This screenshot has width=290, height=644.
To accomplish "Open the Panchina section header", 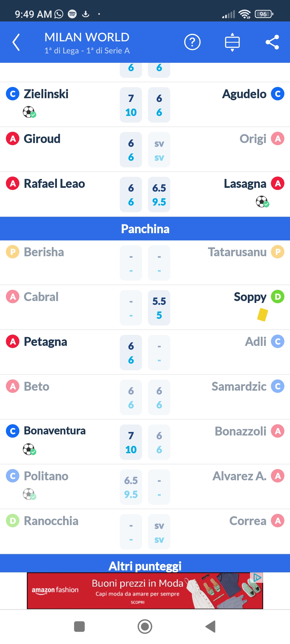I will click(145, 229).
